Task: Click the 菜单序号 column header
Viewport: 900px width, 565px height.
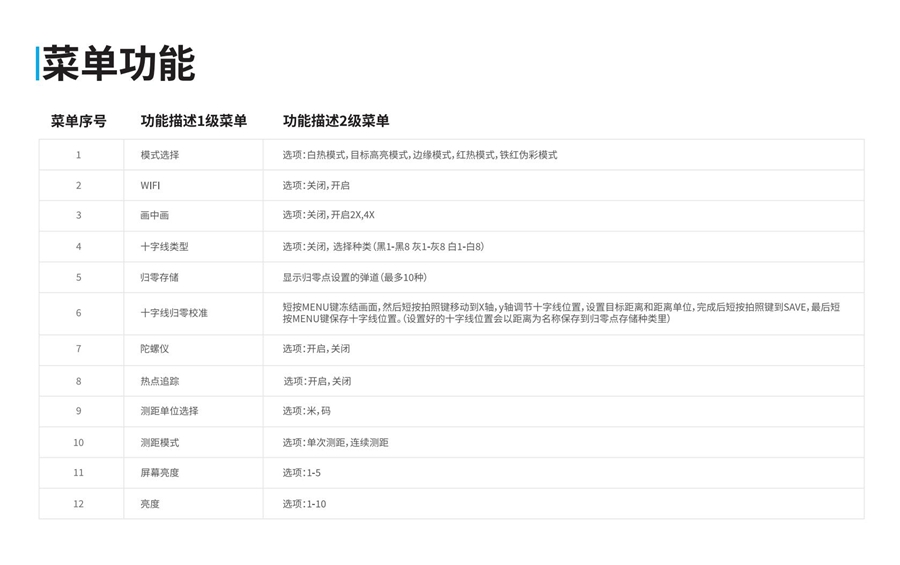Action: pyautogui.click(x=79, y=121)
